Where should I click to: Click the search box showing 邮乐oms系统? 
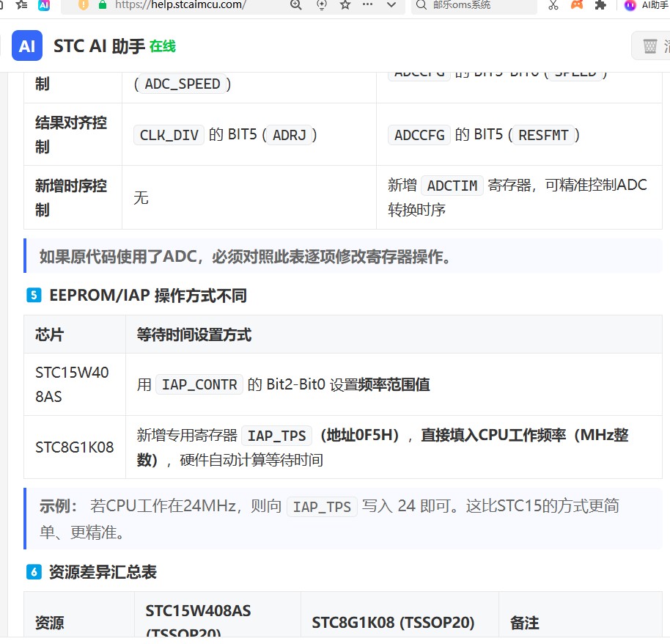tap(474, 5)
